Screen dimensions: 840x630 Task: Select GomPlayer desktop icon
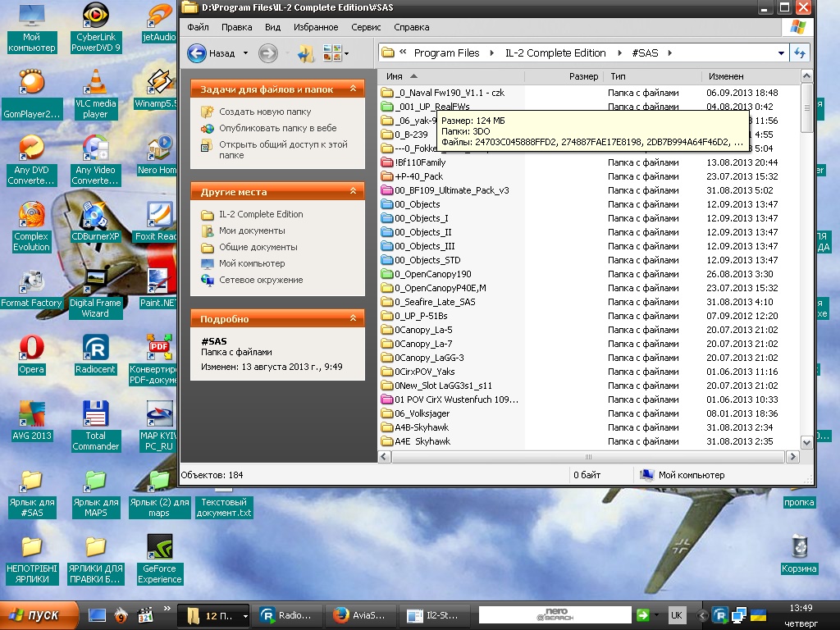(32, 94)
